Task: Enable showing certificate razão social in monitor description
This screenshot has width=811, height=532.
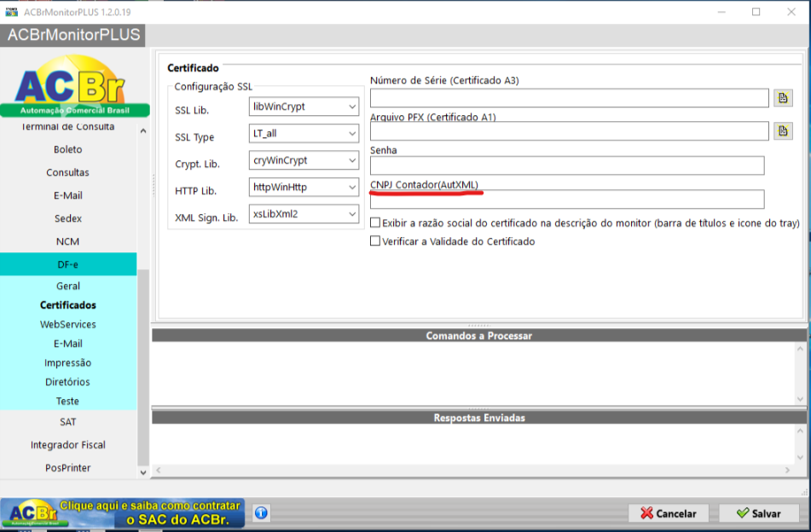Action: 375,223
